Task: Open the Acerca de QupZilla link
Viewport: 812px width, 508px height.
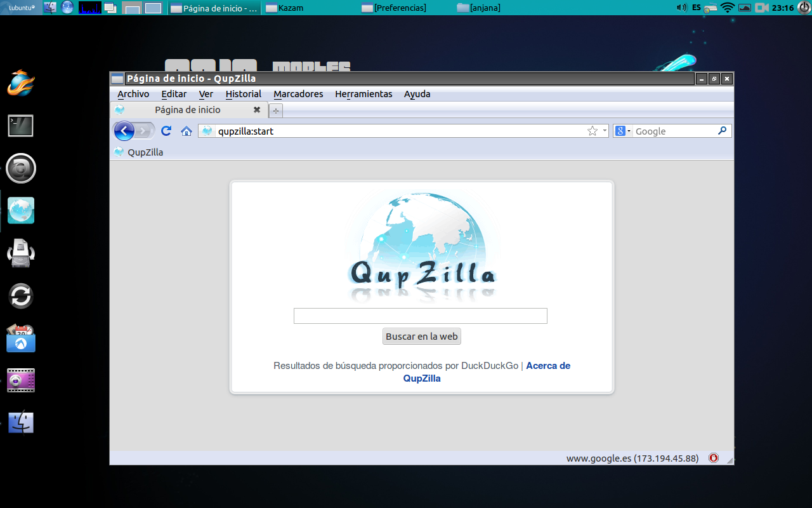Action: (x=487, y=372)
